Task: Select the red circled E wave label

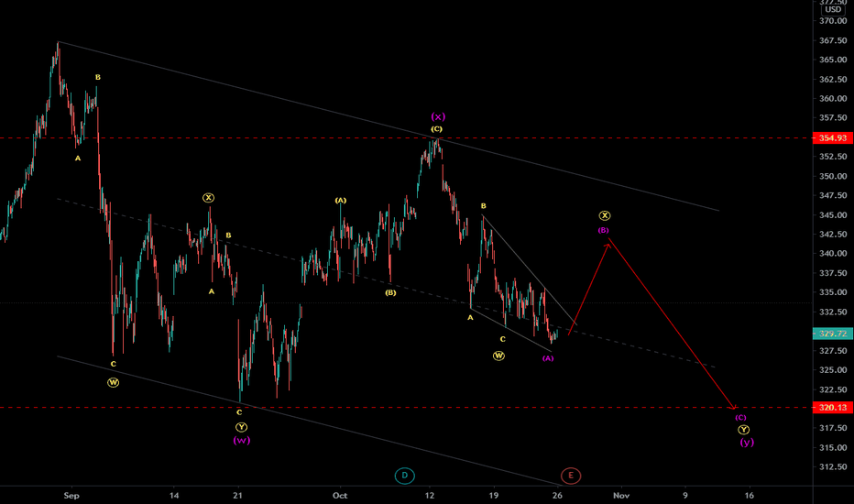Action: (x=571, y=475)
